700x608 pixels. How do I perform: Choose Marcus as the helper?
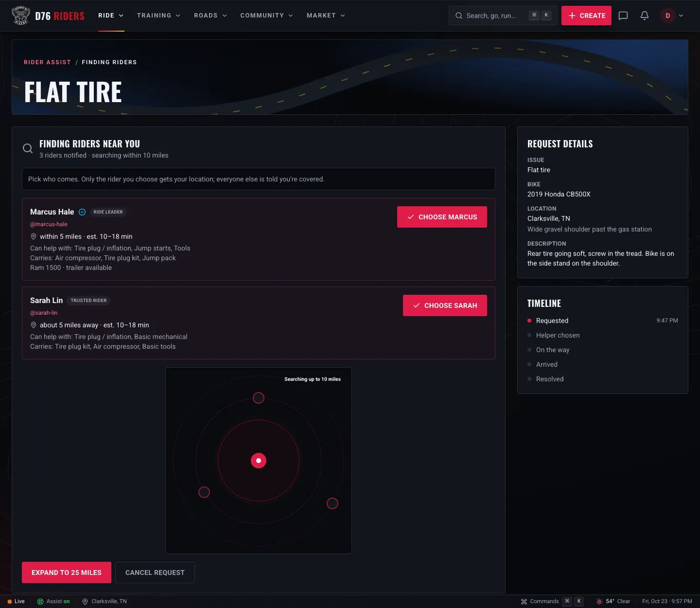(442, 217)
